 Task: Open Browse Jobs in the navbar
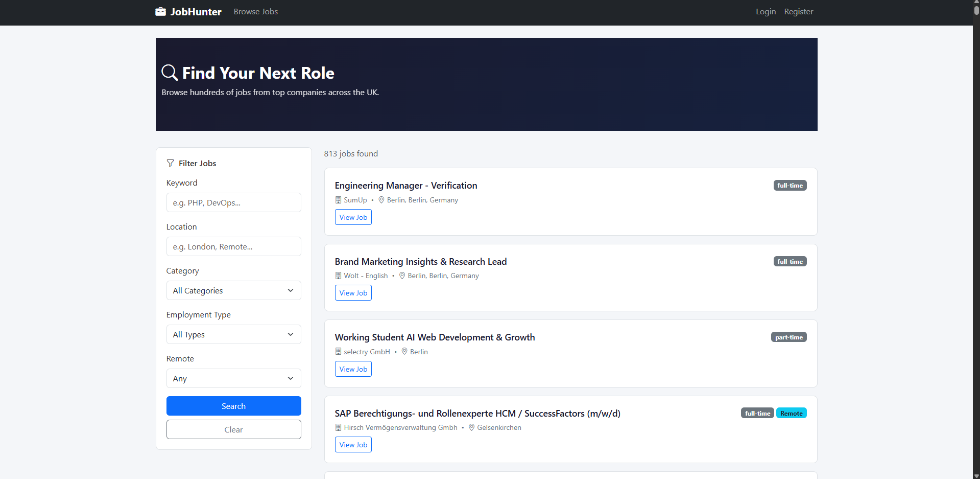pyautogui.click(x=256, y=12)
